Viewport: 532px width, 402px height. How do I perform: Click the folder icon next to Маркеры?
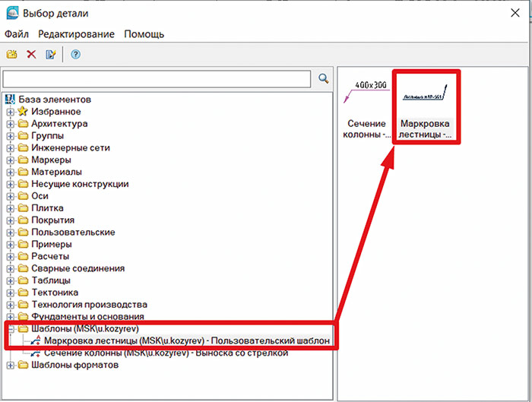point(23,160)
